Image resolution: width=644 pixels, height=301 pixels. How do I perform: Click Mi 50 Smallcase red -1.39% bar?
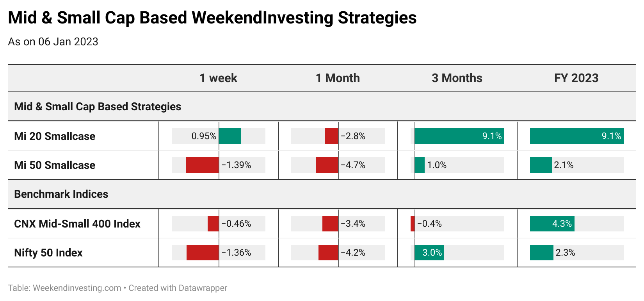(x=202, y=165)
